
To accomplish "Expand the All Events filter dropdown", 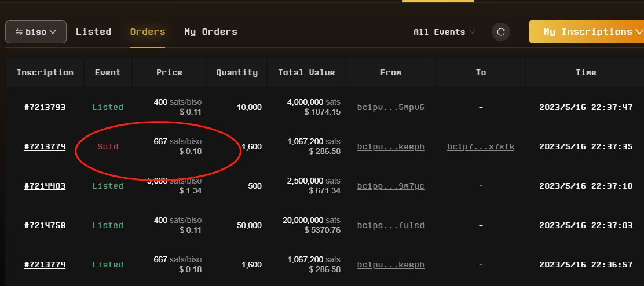I will point(444,32).
